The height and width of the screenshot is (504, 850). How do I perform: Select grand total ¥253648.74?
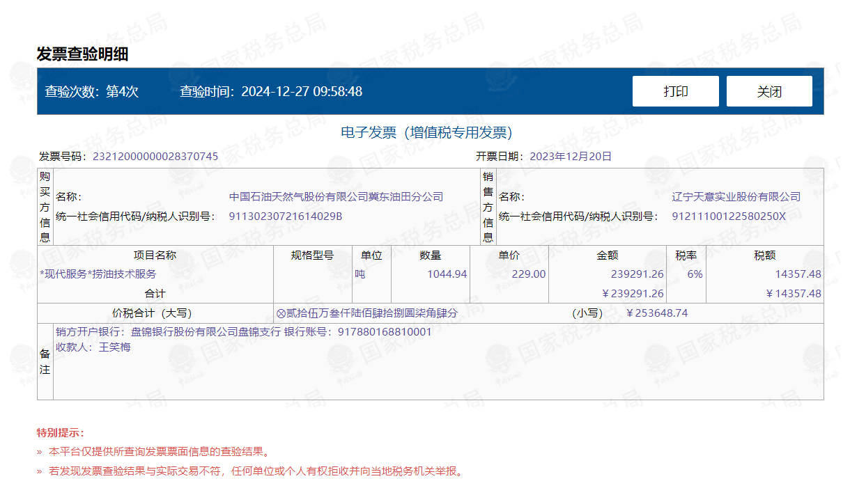tap(657, 313)
